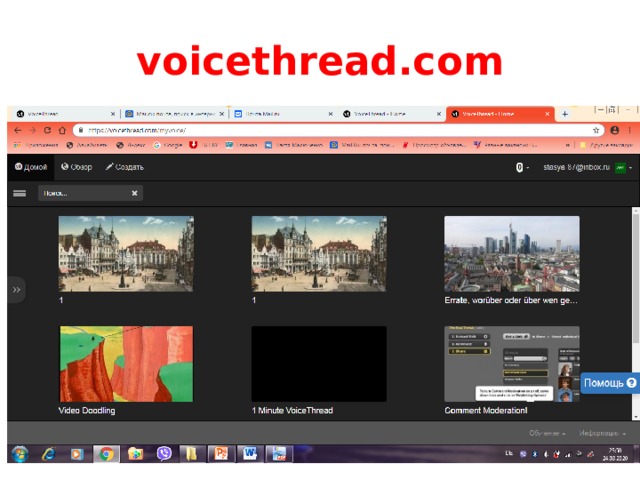The image size is (640, 480).
Task: Open the browser Home page icon
Action: pyautogui.click(x=62, y=130)
